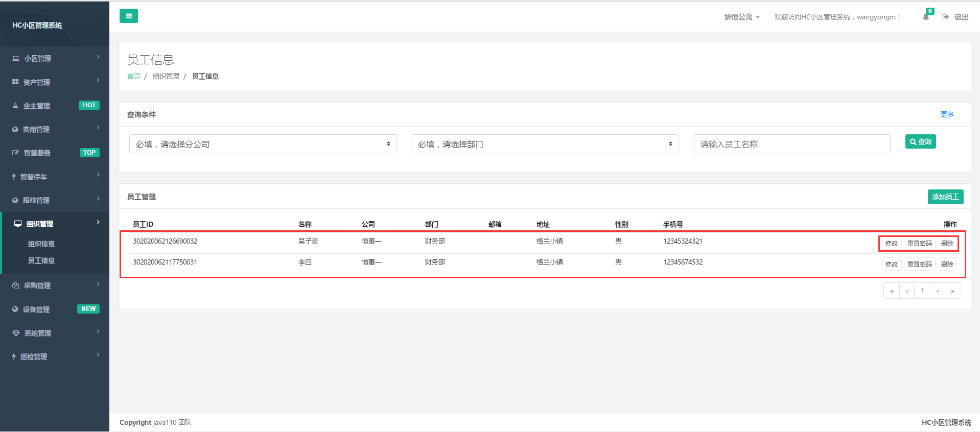Image resolution: width=980 pixels, height=432 pixels.
Task: Select the 员工信息 submenu item
Action: pos(41,261)
